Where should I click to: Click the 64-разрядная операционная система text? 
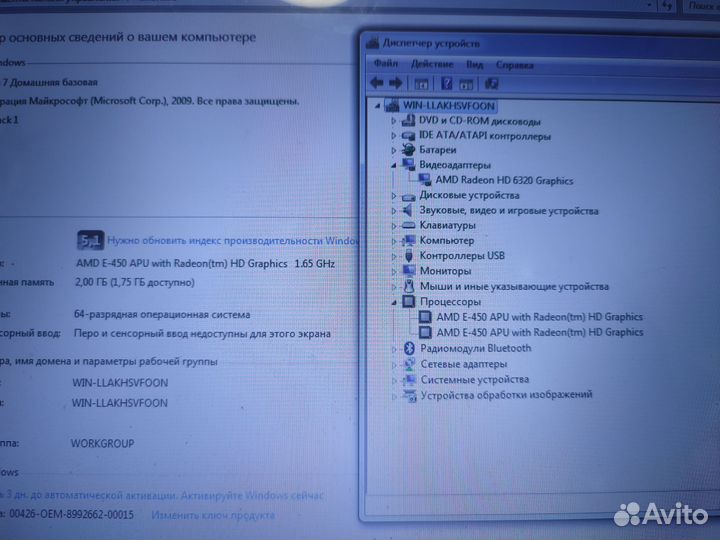click(162, 315)
